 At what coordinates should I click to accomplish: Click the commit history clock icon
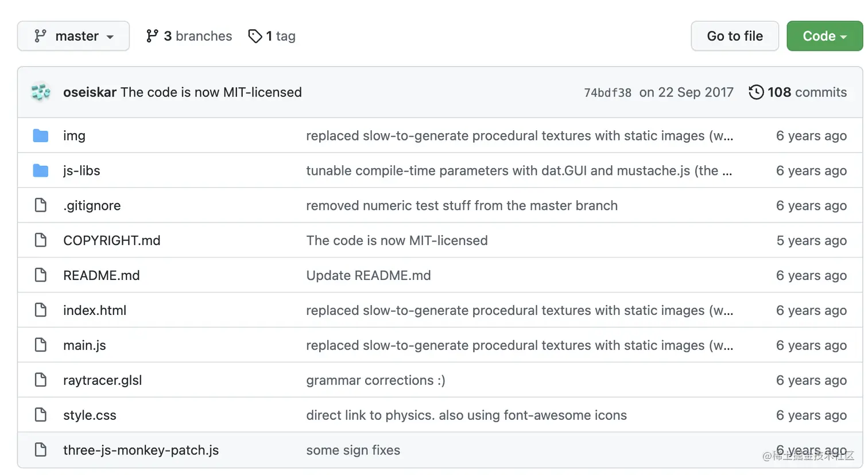[756, 92]
